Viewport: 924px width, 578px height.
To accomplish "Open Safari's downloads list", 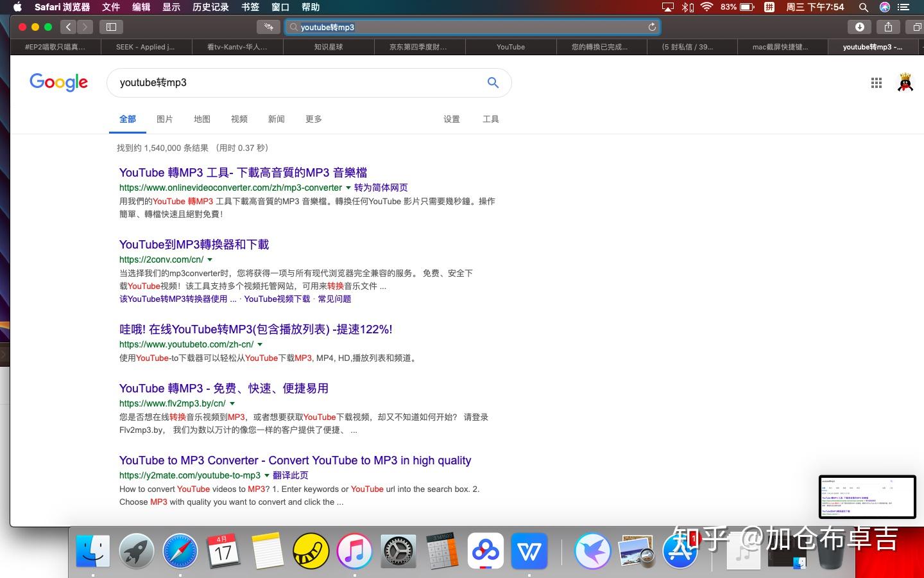I will [859, 27].
